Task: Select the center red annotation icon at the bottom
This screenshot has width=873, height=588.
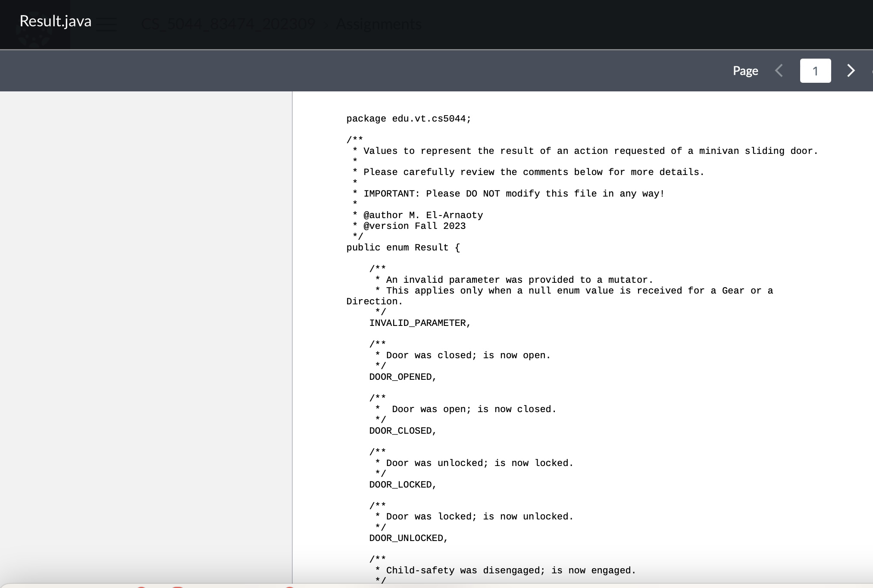Action: [178, 586]
